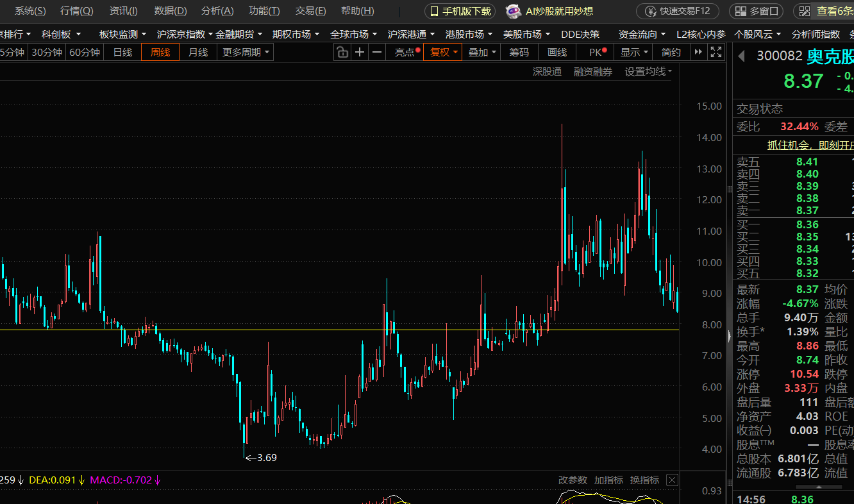Click the DEA:0.091 indicator value
This screenshot has width=854, height=504.
click(x=56, y=480)
